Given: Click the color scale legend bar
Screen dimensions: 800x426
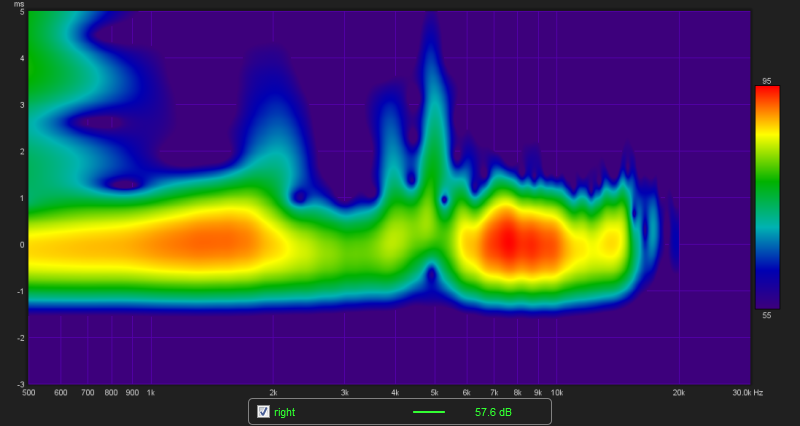Looking at the screenshot, I should (x=767, y=197).
